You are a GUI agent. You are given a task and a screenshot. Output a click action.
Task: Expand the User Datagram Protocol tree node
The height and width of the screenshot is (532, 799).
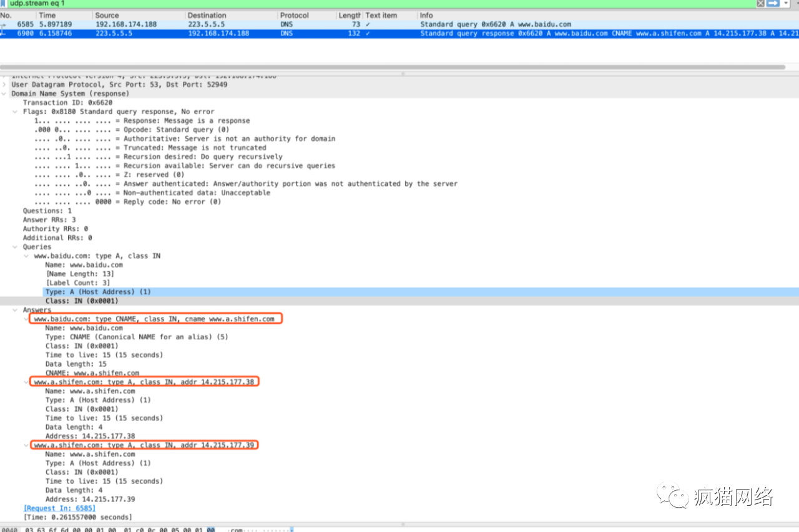4,84
